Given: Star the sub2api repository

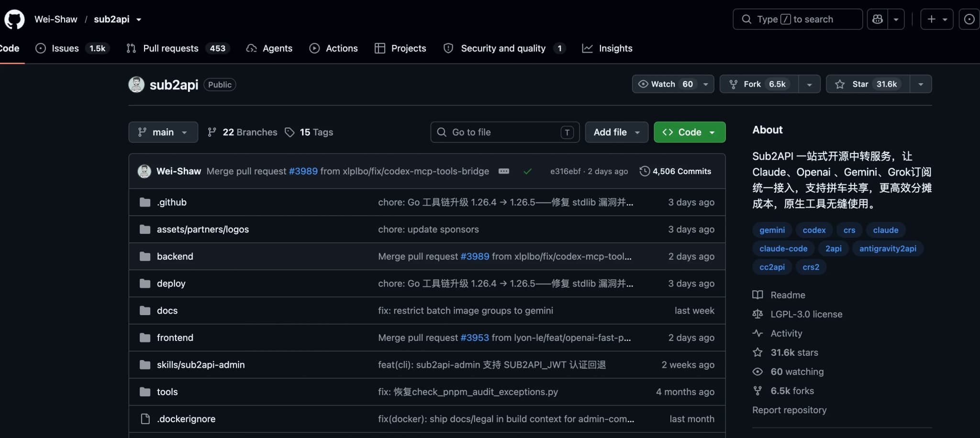Looking at the screenshot, I should pyautogui.click(x=868, y=84).
